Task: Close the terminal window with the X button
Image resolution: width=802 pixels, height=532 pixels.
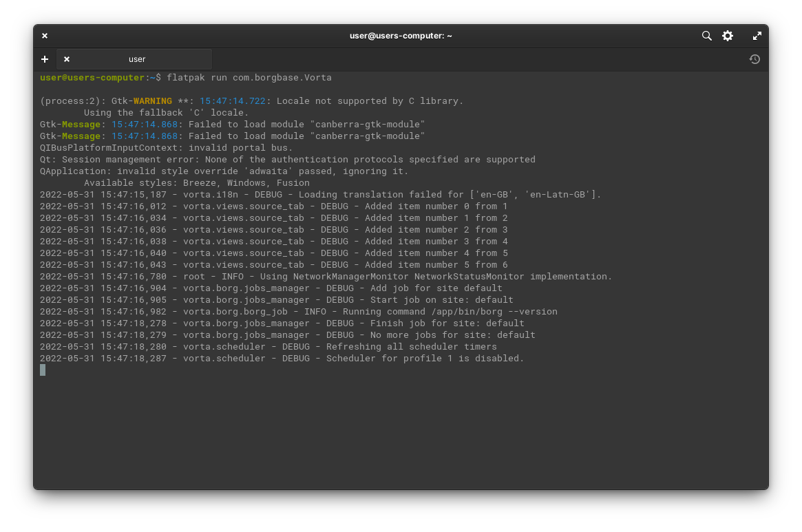Action: click(x=44, y=35)
